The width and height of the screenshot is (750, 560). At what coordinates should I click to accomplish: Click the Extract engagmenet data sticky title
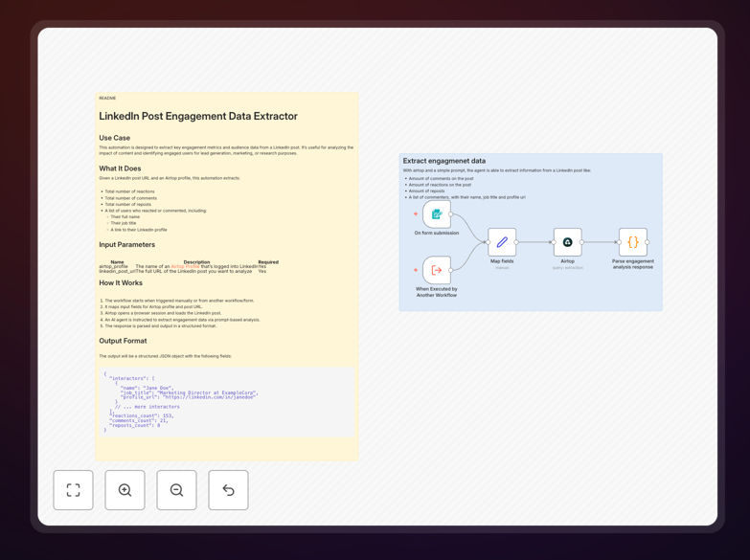443,161
